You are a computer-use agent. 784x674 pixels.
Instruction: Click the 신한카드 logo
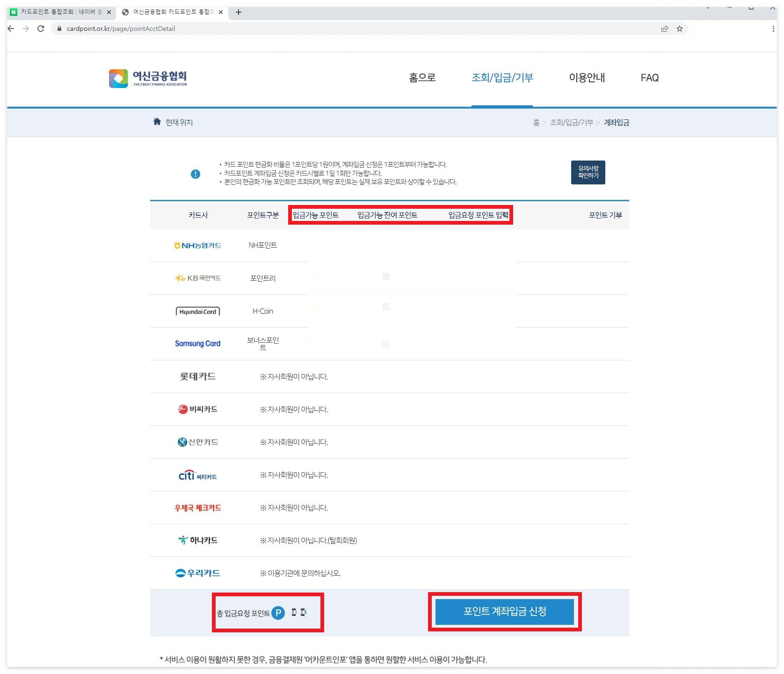[197, 442]
